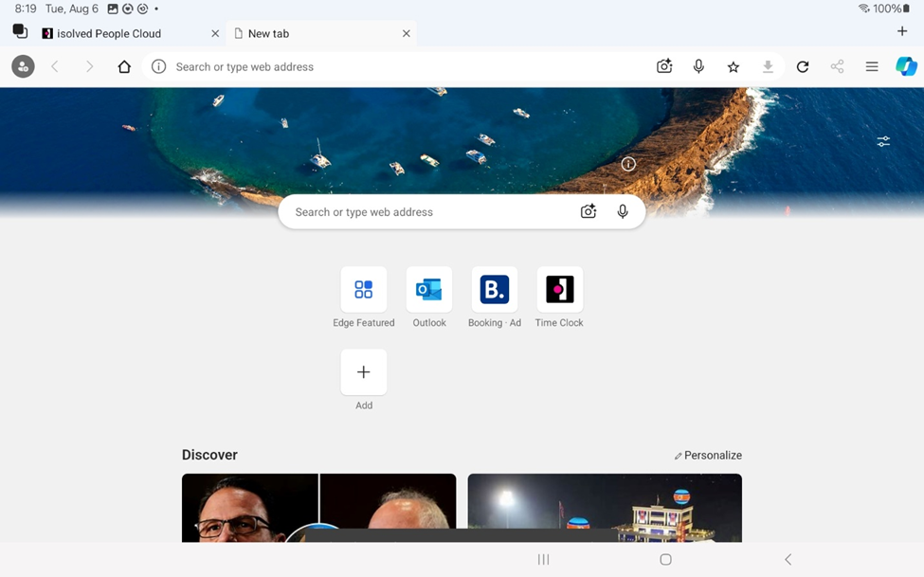Show background image info icon

click(x=628, y=164)
